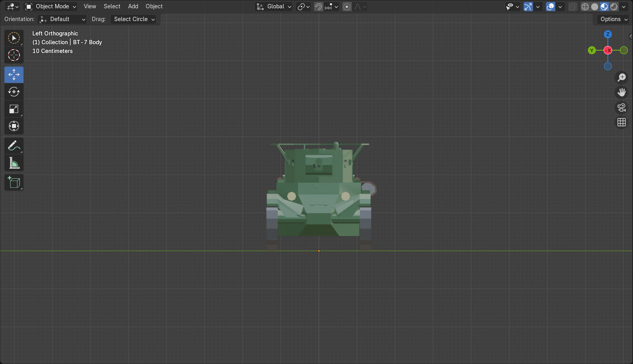Screen dimensions: 633x364
Task: Switch to wireframe shading
Action: (x=585, y=6)
